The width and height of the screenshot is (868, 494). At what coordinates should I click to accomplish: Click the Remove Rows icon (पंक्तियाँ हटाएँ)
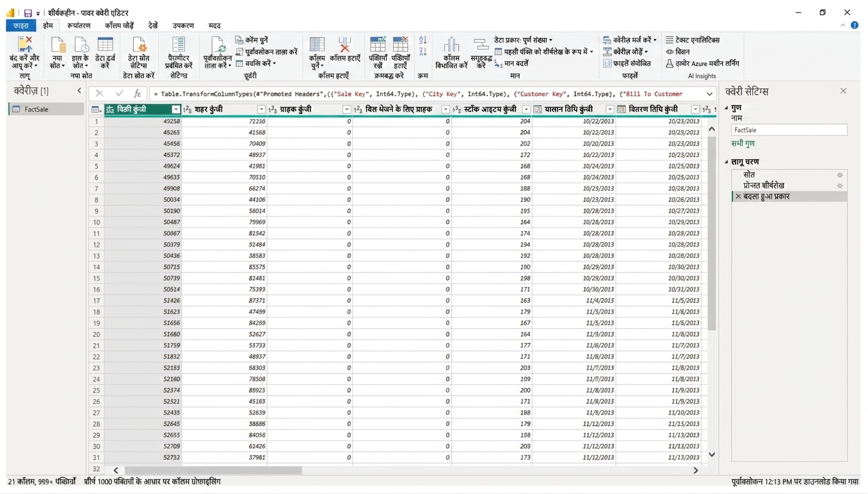coord(401,44)
